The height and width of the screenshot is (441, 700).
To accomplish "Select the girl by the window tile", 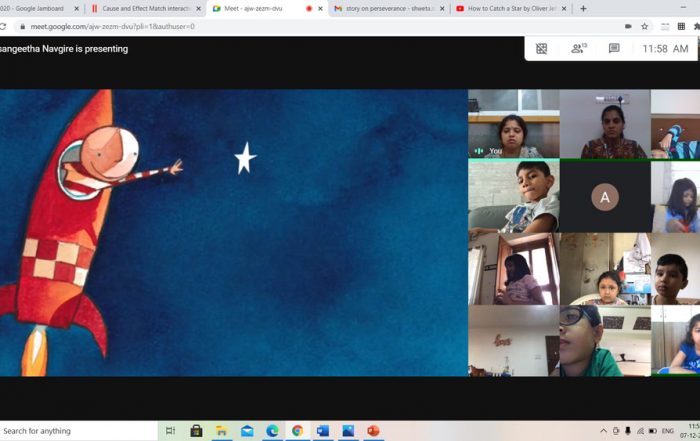I will [x=513, y=269].
